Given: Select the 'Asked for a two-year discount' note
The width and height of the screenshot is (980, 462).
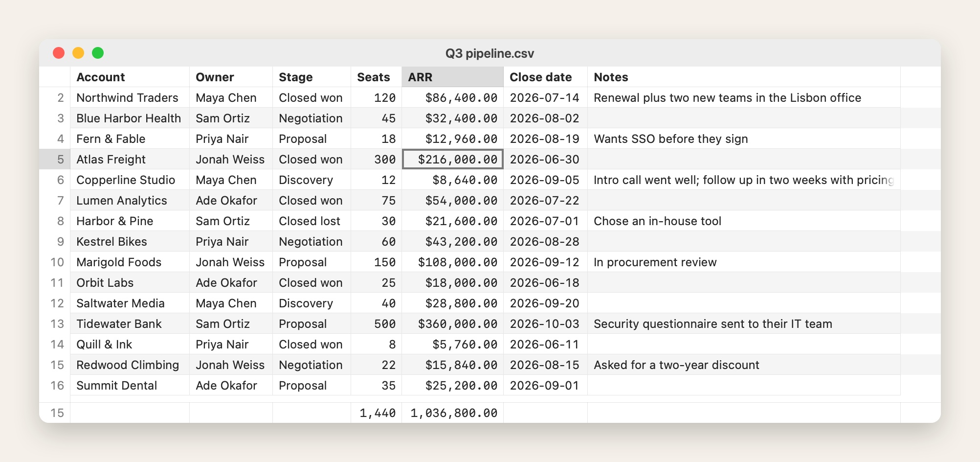Looking at the screenshot, I should pos(744,365).
